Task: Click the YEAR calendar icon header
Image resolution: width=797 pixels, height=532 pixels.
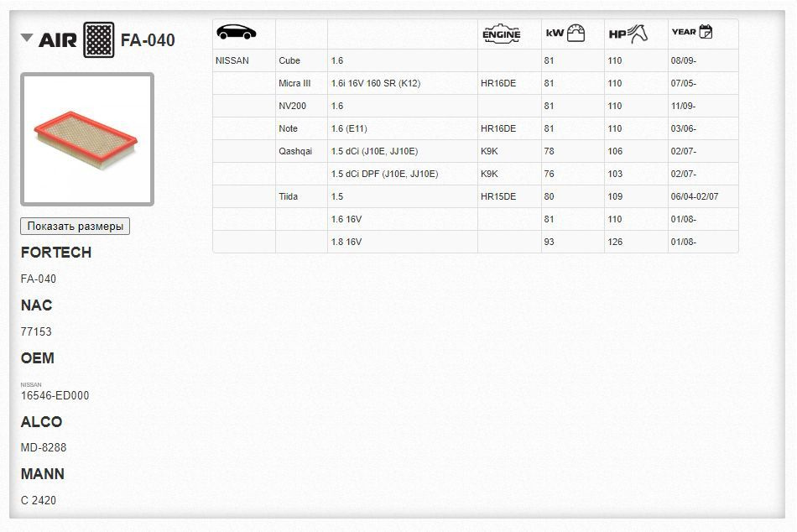Action: click(x=692, y=32)
